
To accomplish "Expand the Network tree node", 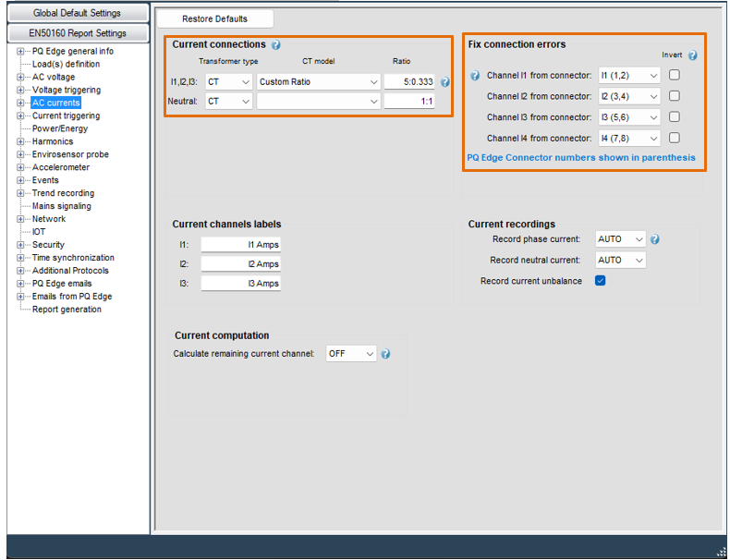I will point(20,219).
